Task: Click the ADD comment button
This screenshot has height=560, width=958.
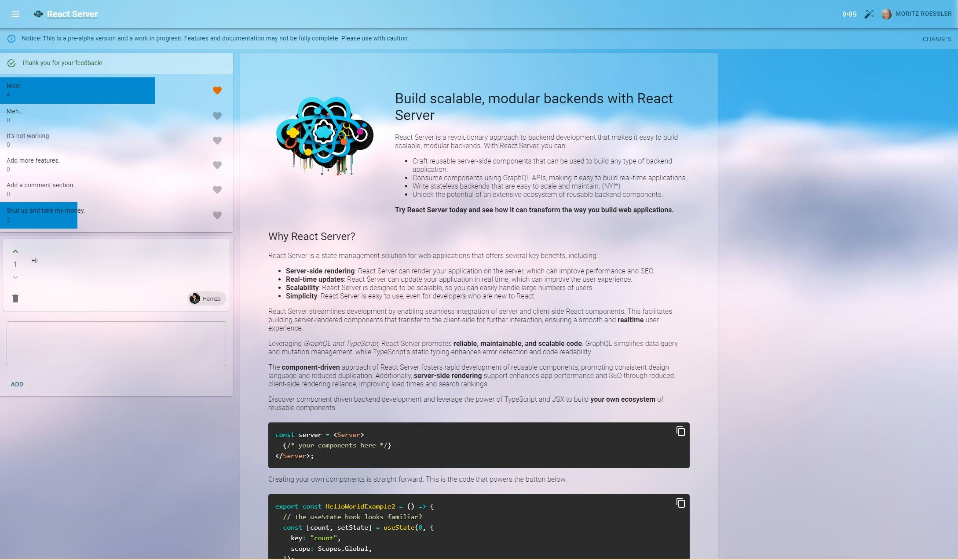Action: click(x=17, y=384)
